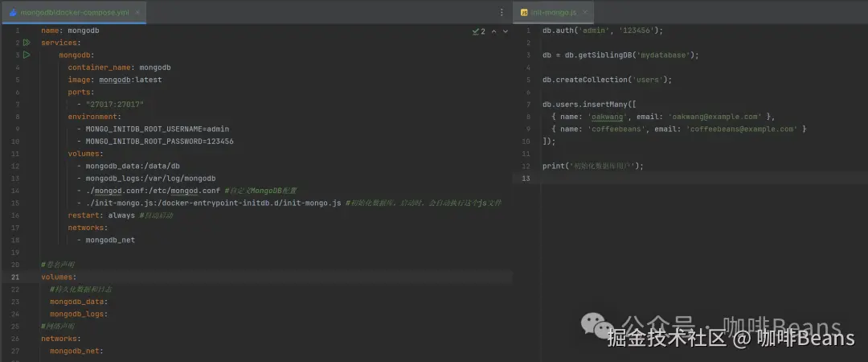868x362 pixels.
Task: Place cursor on empty line 13 in init-mongo.js
Action: 703,178
